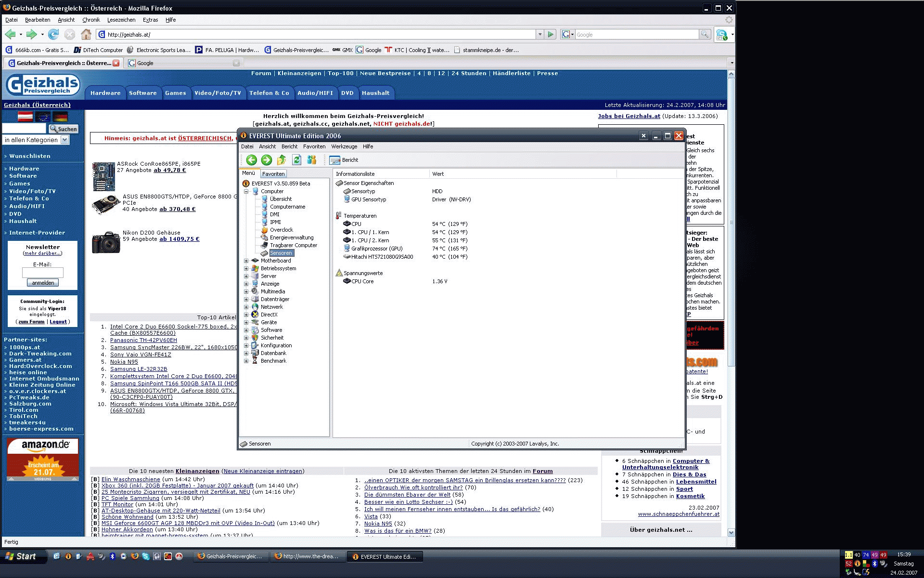Viewport: 924px width, 578px height.
Task: Click newsletter E-Mail input field
Action: (x=43, y=273)
